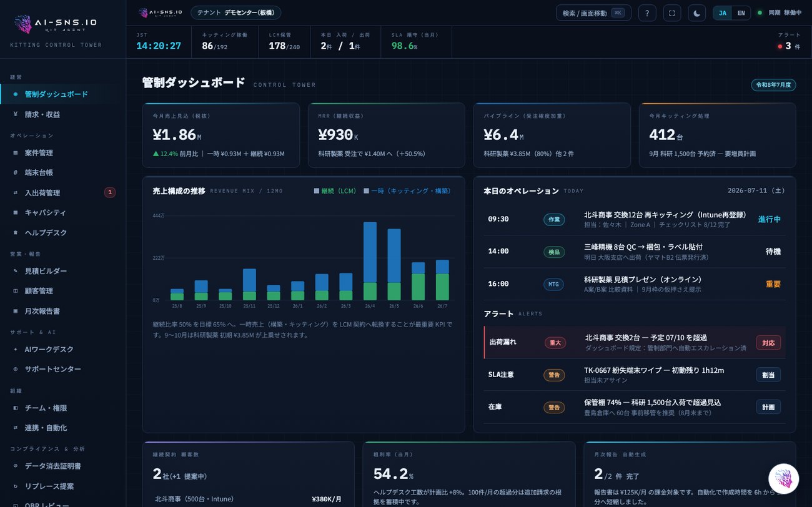Click the alert counter showing 3 件
812x507 pixels.
point(789,46)
